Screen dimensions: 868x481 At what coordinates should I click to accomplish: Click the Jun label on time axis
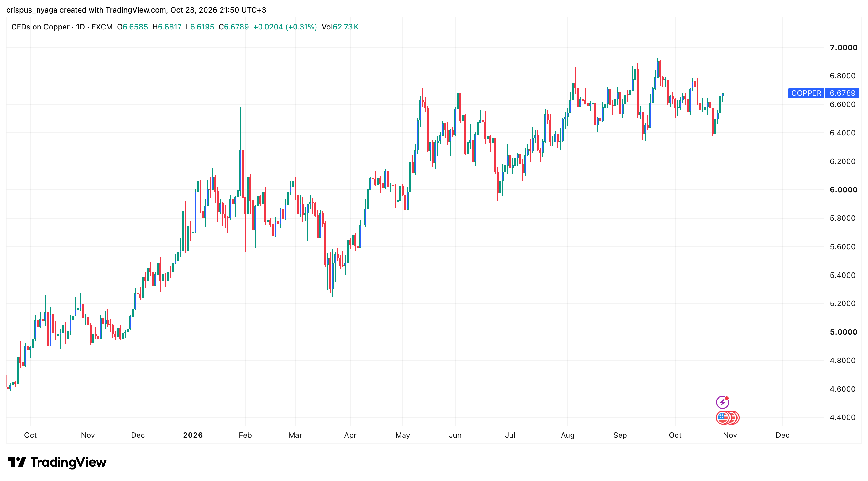point(455,435)
